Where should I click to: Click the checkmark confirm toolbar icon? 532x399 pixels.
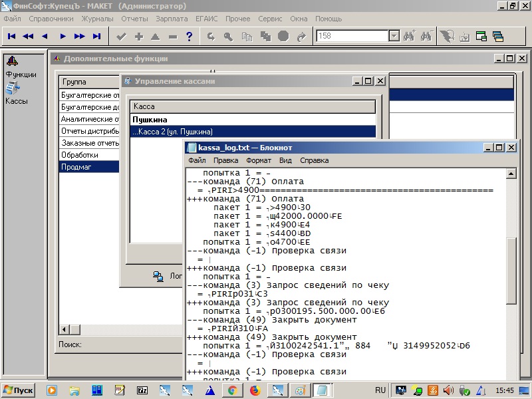(121, 37)
